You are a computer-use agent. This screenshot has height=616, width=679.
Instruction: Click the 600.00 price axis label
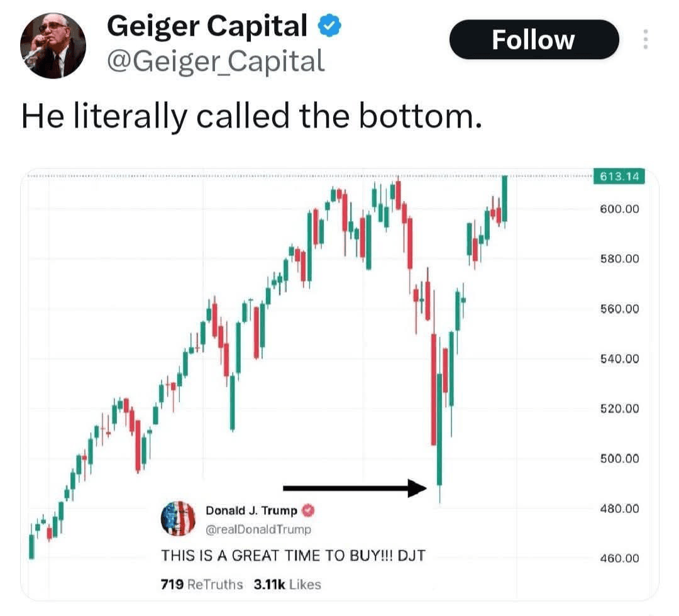tap(619, 209)
